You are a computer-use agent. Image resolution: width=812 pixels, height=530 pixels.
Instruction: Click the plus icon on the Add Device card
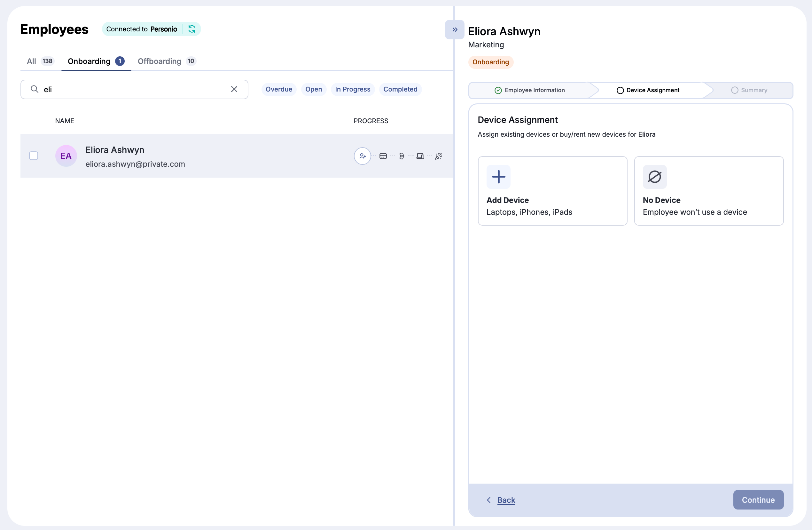[498, 177]
